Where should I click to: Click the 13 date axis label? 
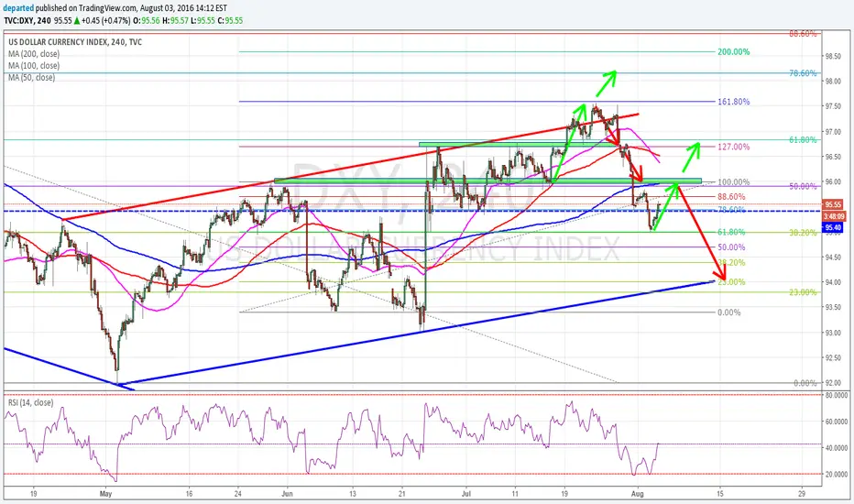(353, 494)
